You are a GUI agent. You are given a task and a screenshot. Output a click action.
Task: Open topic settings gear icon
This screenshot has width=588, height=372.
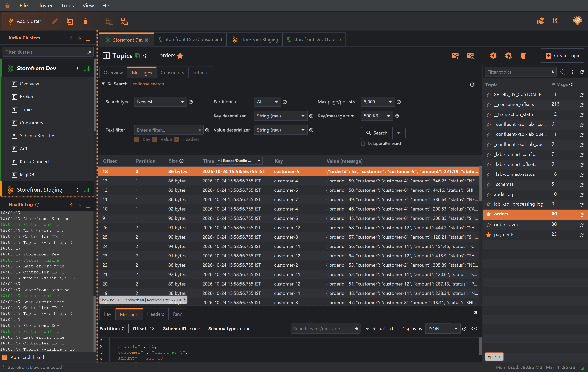(493, 56)
